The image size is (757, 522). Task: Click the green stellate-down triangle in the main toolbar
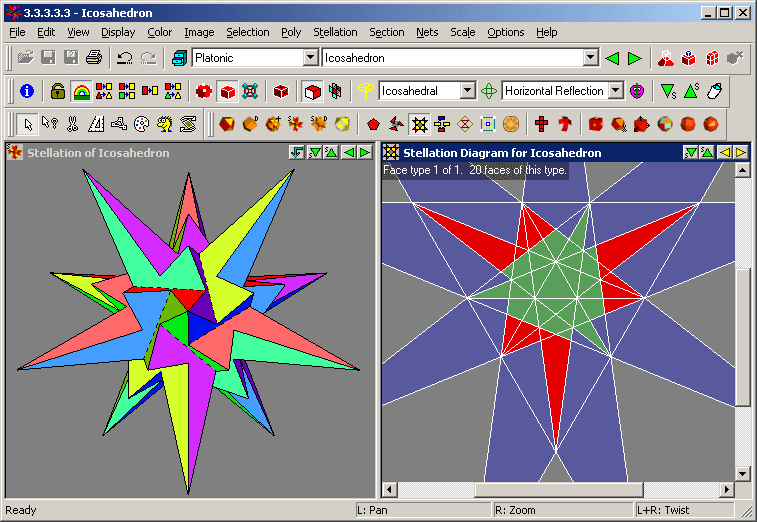pos(668,91)
